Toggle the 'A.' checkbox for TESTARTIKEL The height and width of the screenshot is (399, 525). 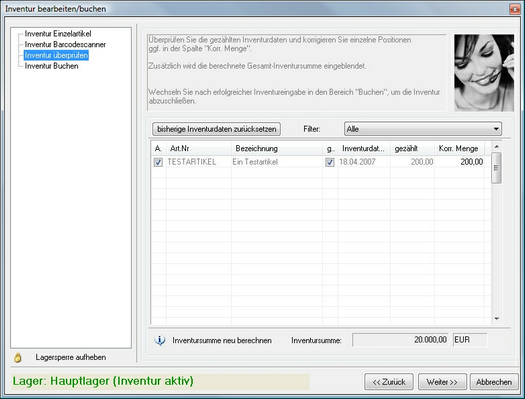tap(158, 162)
